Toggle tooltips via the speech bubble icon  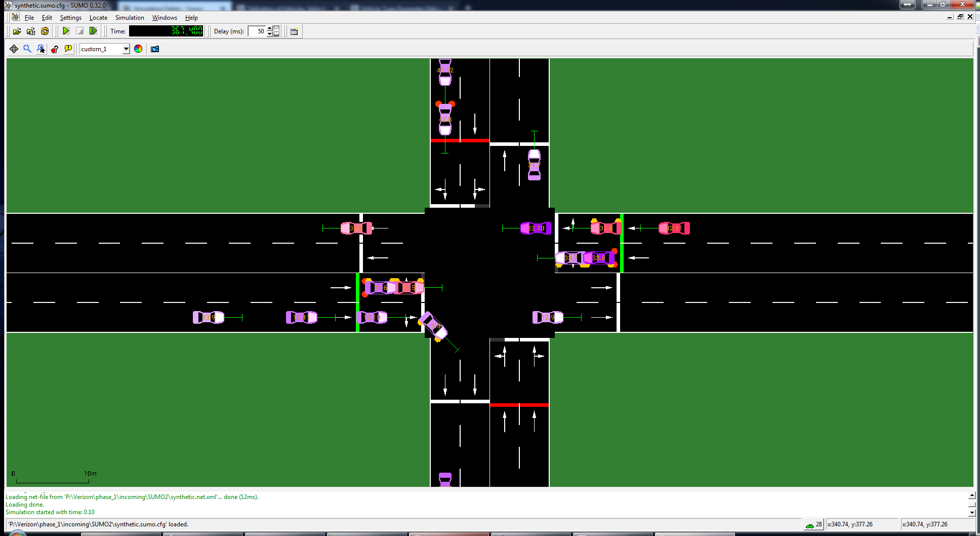[x=68, y=49]
